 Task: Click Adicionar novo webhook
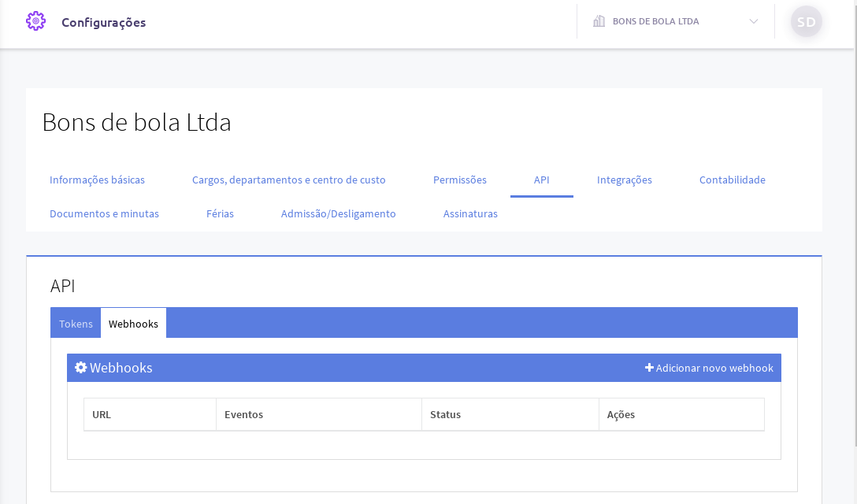click(709, 368)
